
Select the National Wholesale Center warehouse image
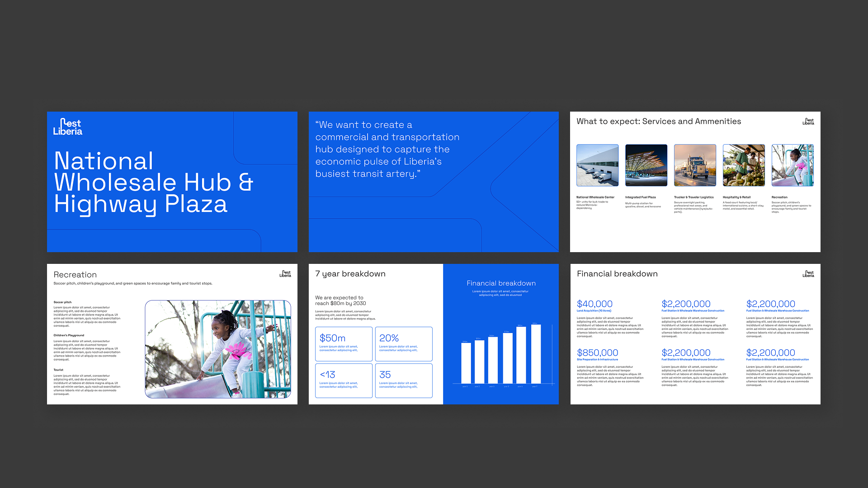597,165
